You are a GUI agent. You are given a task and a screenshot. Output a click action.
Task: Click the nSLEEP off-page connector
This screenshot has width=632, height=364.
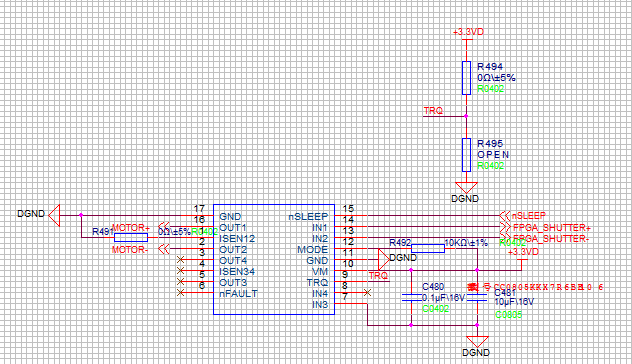(x=522, y=216)
